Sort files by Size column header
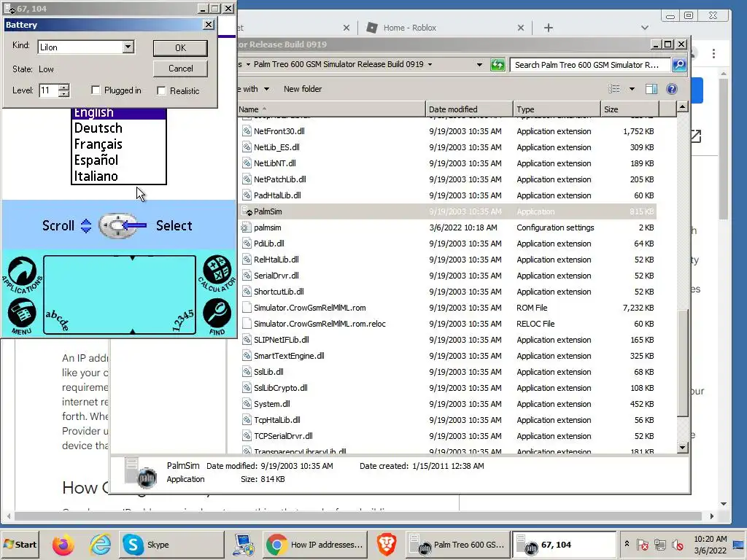Screen dimensions: 747x560 coord(630,109)
